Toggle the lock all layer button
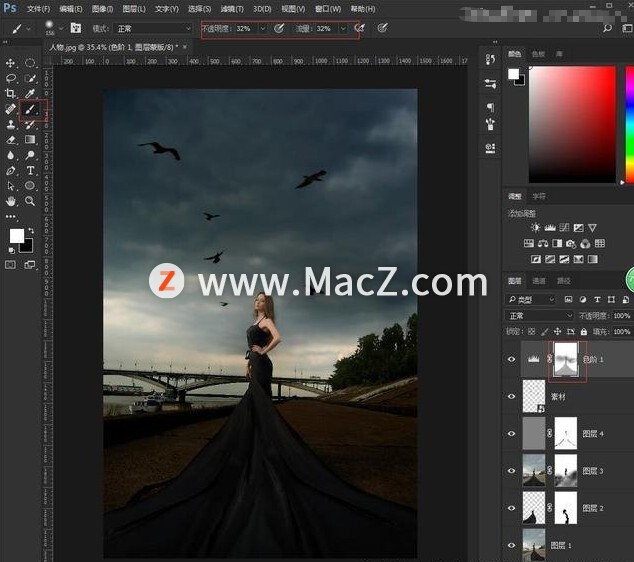Image resolution: width=634 pixels, height=562 pixels. click(x=583, y=332)
